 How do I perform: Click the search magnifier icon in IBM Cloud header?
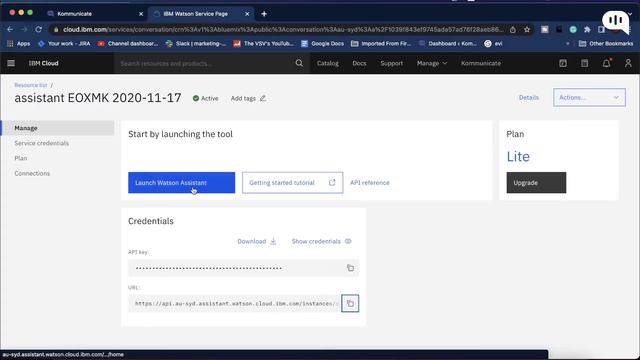[x=299, y=63]
